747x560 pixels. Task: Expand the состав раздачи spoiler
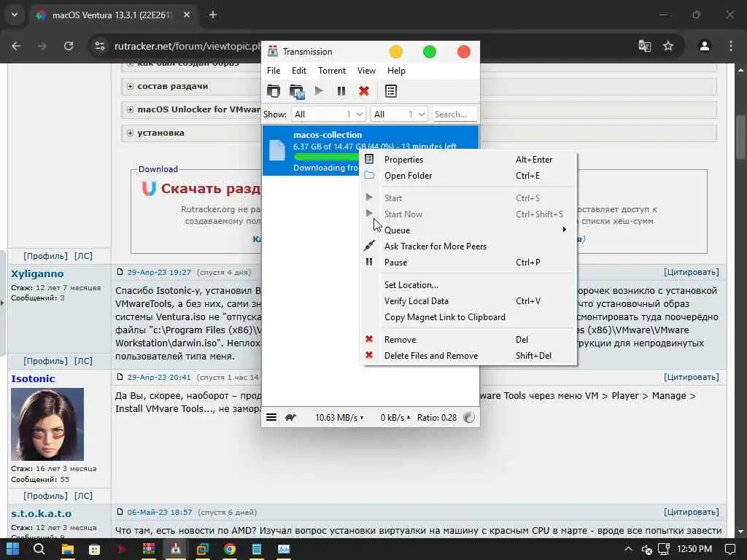(x=130, y=86)
